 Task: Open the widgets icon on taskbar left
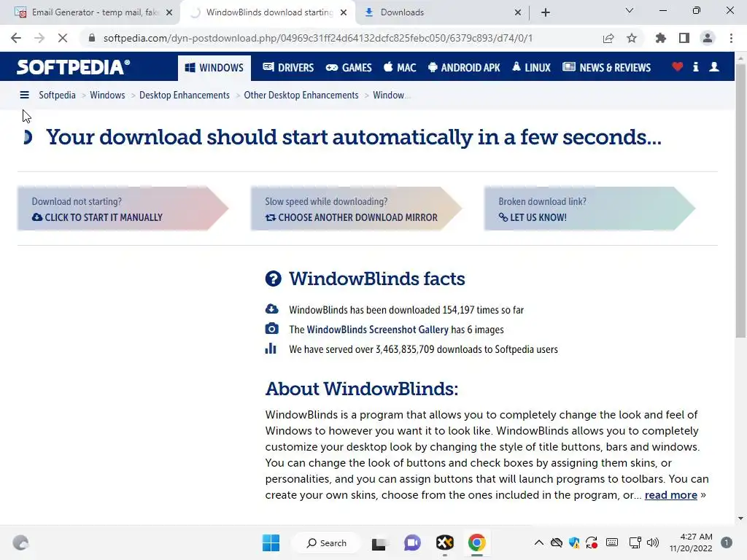click(x=20, y=542)
